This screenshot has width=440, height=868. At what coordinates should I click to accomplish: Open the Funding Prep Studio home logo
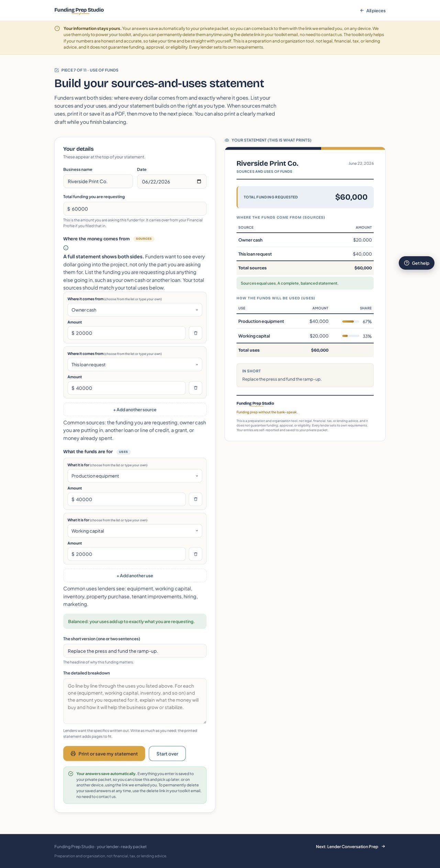[79, 10]
